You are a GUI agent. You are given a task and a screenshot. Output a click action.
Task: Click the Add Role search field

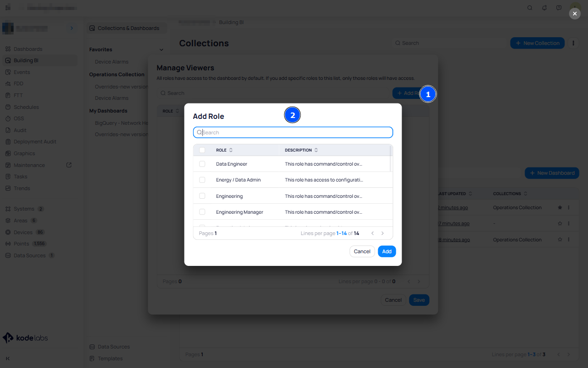click(293, 132)
